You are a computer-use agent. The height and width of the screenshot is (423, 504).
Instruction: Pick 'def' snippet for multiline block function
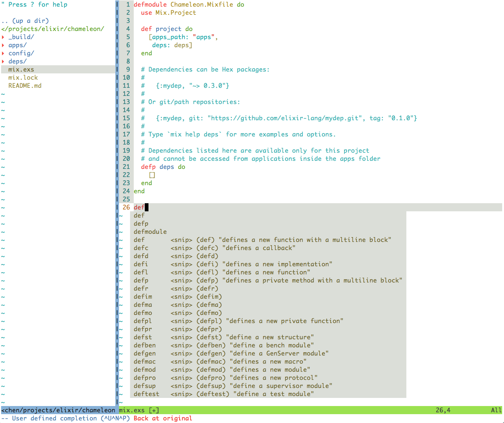point(268,240)
